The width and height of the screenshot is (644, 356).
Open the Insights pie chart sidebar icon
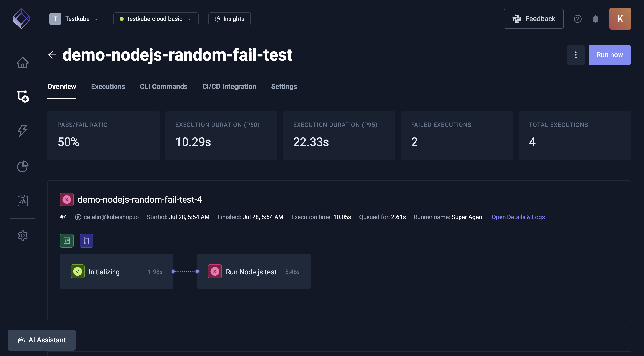tap(23, 166)
